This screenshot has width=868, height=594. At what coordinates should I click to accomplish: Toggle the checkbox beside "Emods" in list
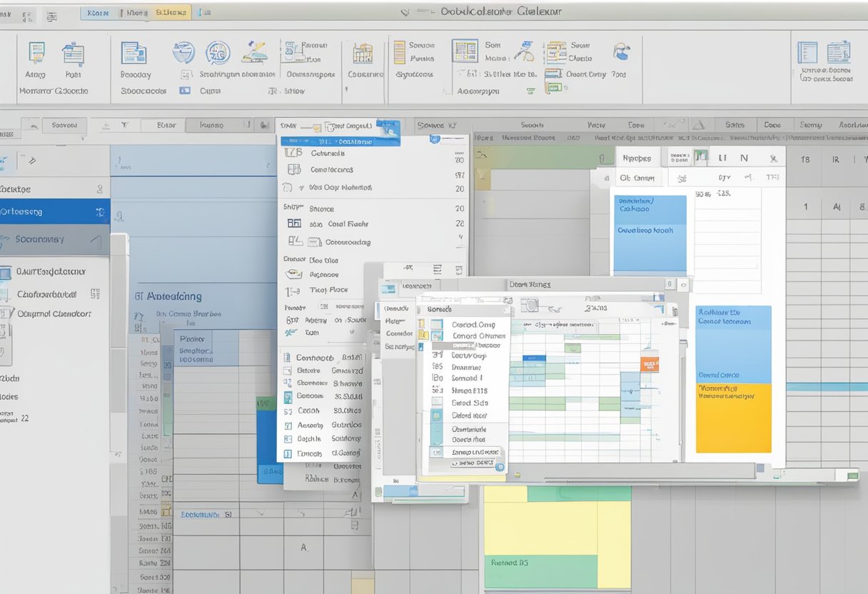[288, 453]
